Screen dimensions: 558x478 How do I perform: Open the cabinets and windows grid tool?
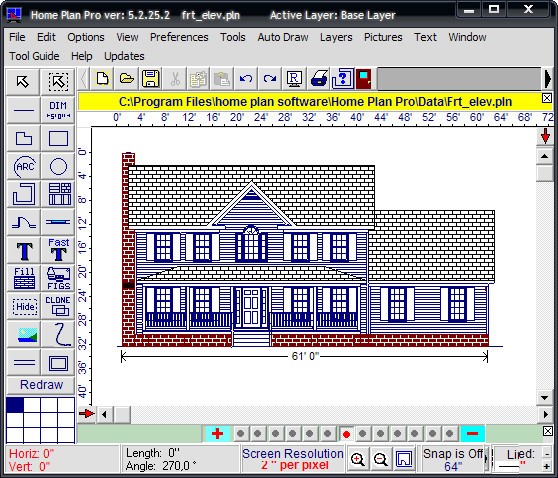(x=58, y=194)
